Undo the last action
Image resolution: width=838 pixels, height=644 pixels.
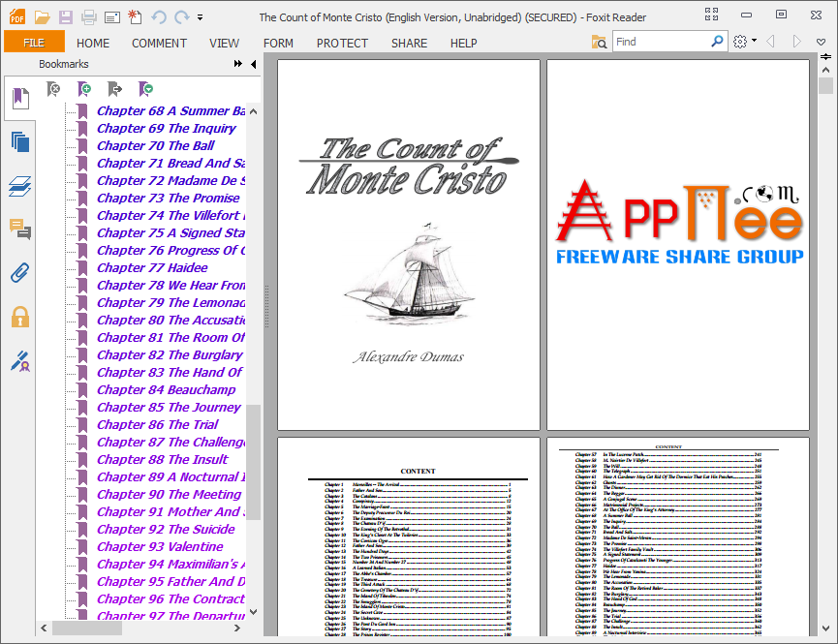159,17
